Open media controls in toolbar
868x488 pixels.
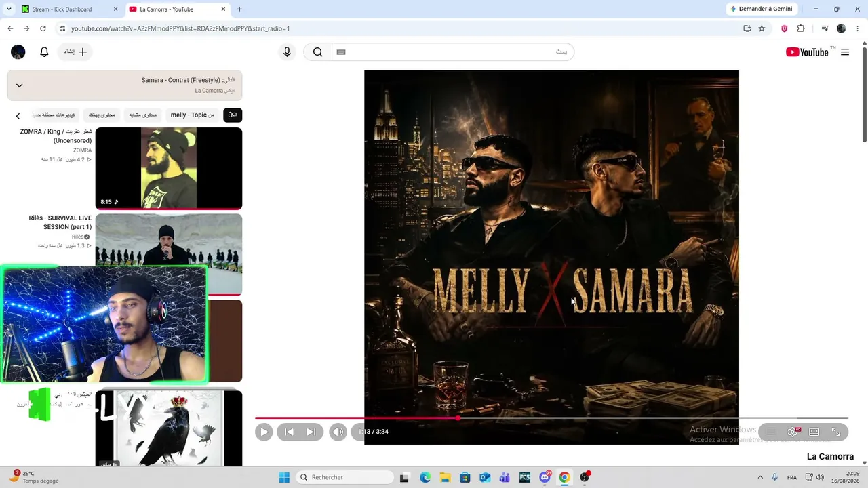click(x=825, y=28)
